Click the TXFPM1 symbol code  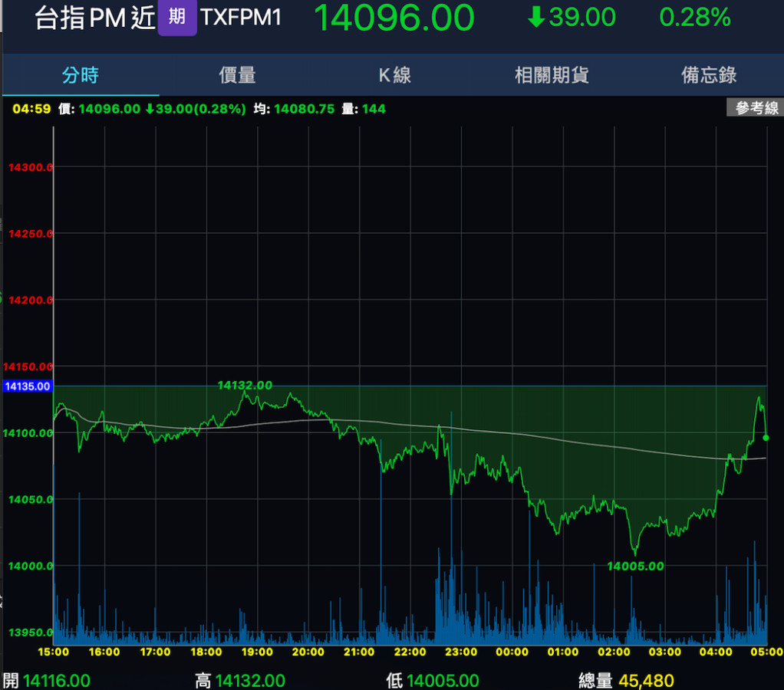[x=241, y=18]
